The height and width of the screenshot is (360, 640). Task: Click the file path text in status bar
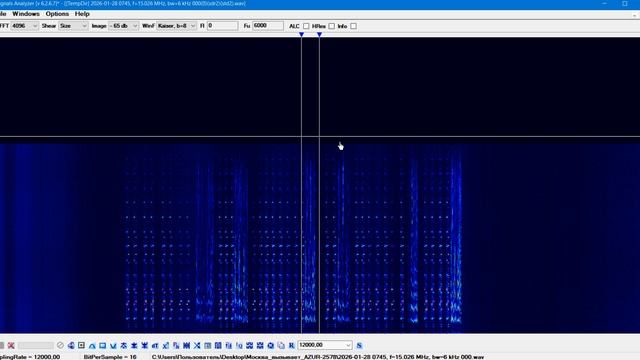318,357
